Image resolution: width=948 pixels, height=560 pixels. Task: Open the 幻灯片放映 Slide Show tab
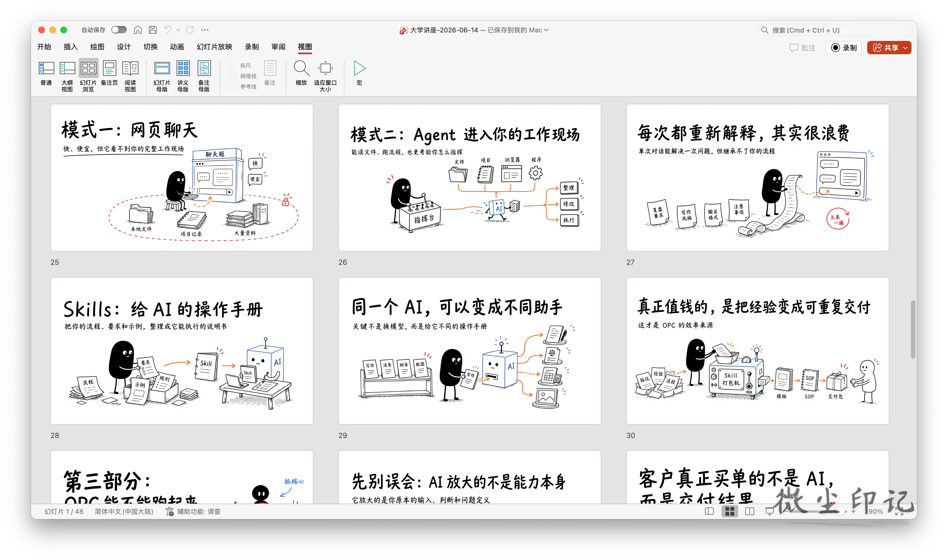click(x=215, y=47)
